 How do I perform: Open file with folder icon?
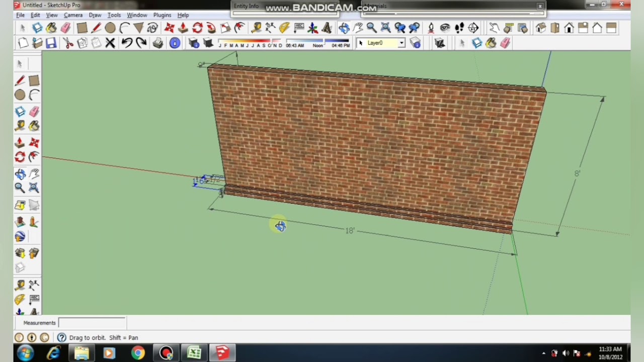click(37, 43)
